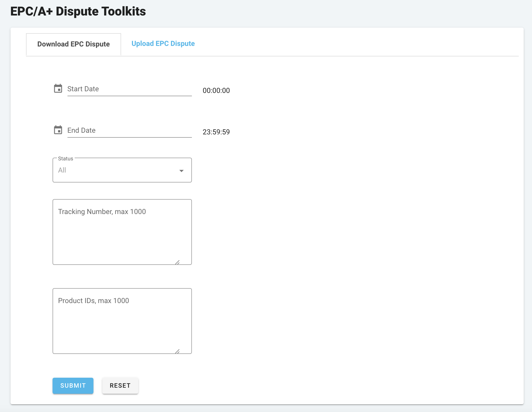532x412 pixels.
Task: Switch to Download EPC Dispute tab
Action: point(74,44)
